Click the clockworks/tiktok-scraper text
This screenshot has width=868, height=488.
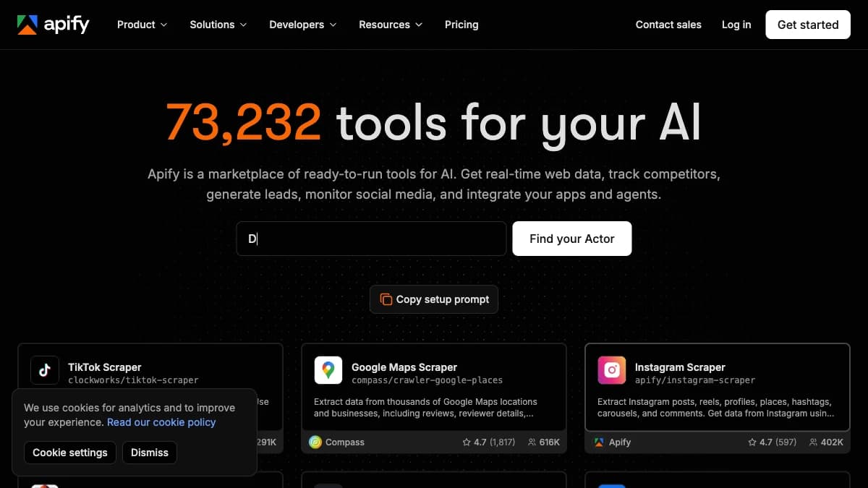pos(133,380)
